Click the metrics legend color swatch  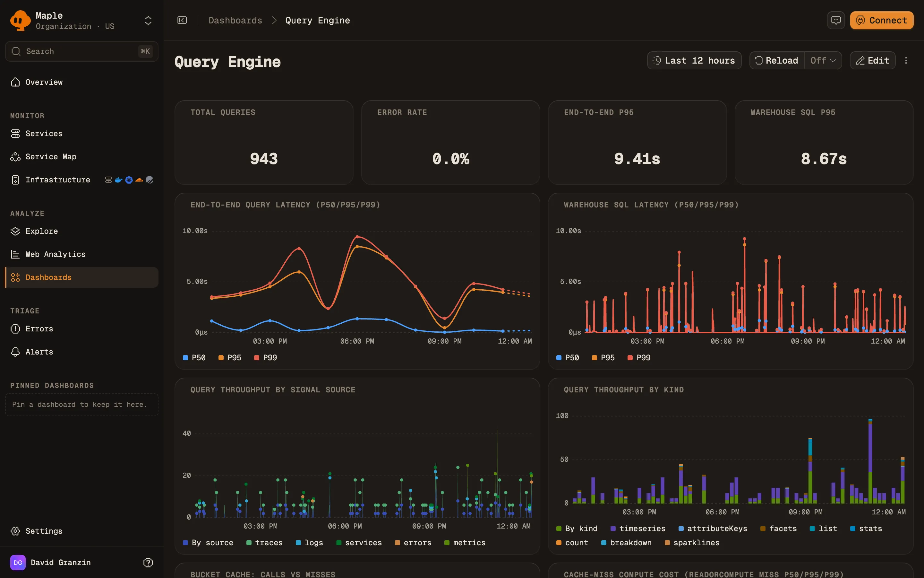[447, 543]
